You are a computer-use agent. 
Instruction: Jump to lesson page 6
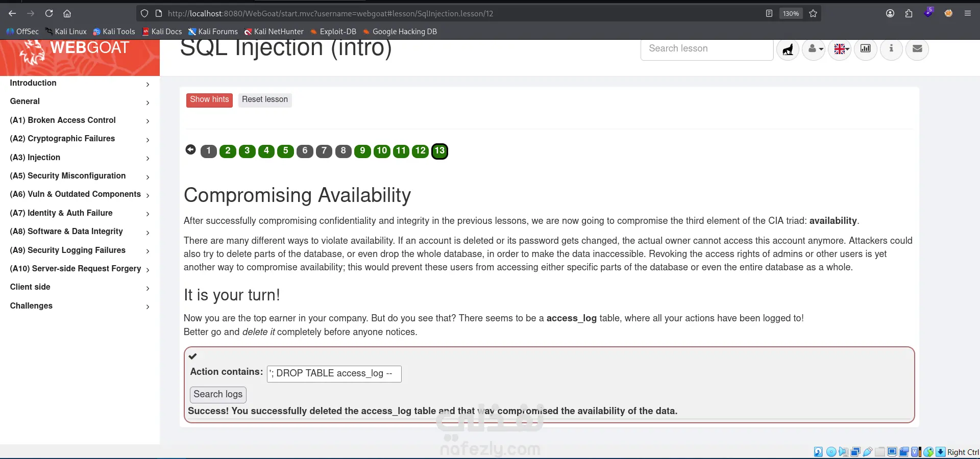(x=305, y=151)
